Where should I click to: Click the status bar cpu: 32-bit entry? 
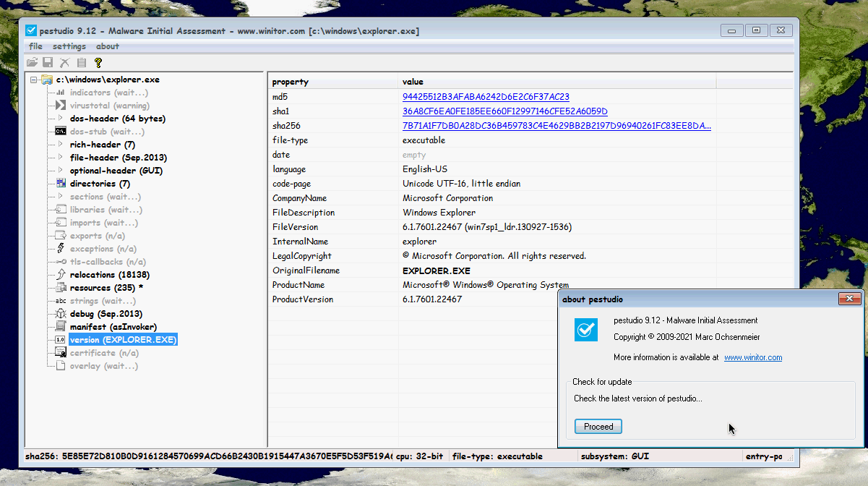420,457
